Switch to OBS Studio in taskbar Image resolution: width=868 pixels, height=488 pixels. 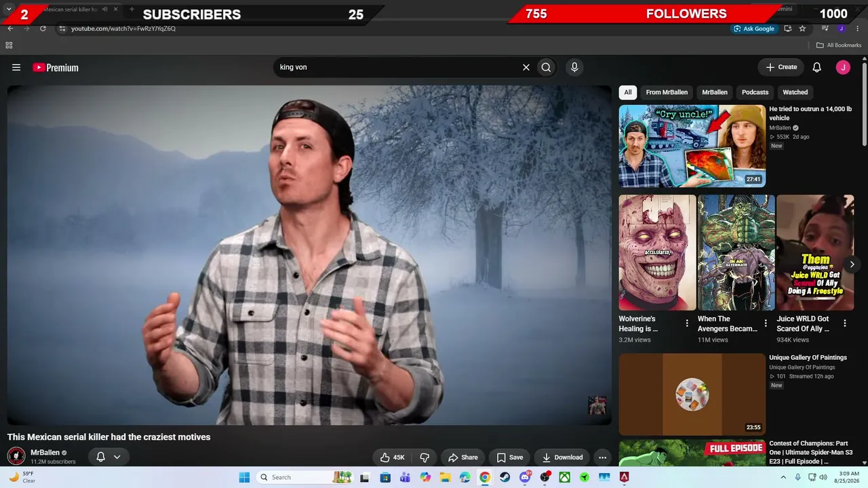(x=545, y=477)
